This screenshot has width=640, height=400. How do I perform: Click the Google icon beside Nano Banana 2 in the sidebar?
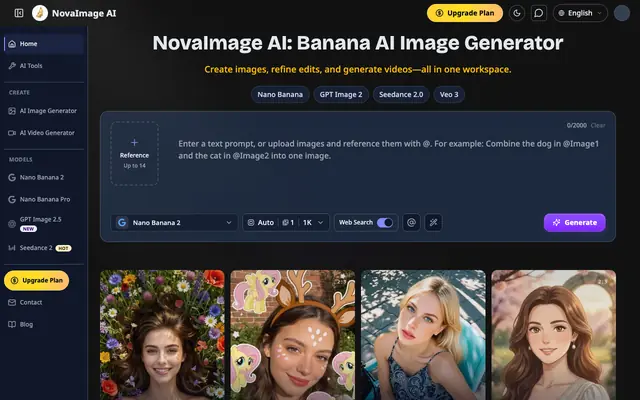12,178
